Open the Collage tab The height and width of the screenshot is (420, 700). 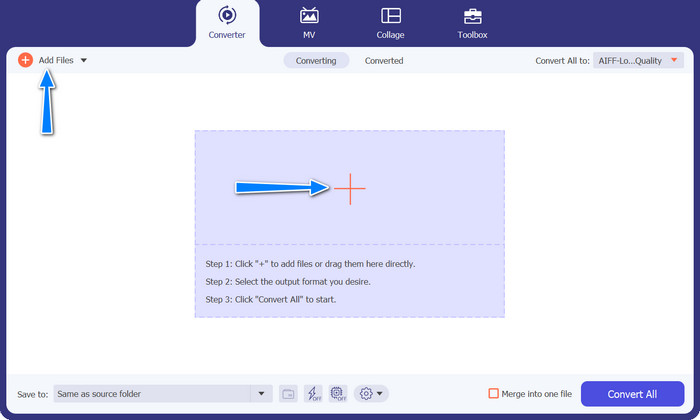click(390, 23)
